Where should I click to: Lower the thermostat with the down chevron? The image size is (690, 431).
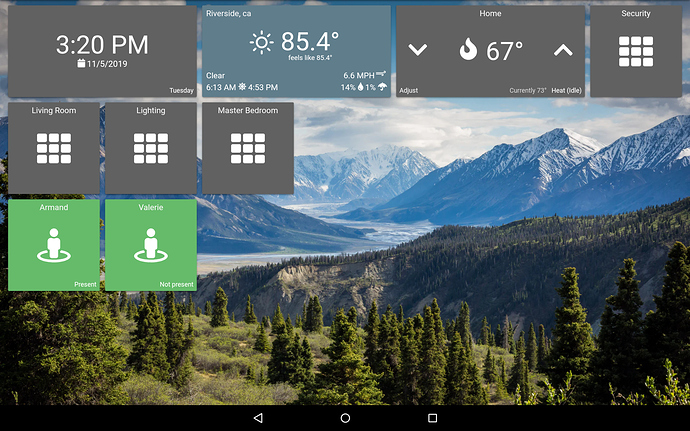click(x=418, y=50)
